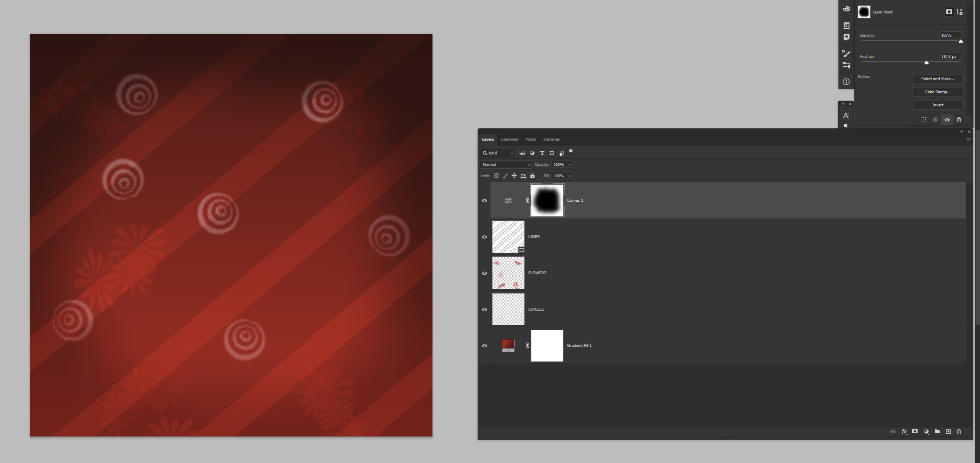Screen dimensions: 980x463
Task: Switch to the Paths tab
Action: point(529,139)
